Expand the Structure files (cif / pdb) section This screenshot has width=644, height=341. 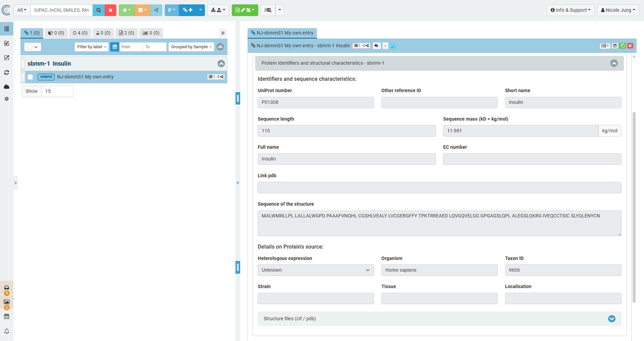coord(611,319)
